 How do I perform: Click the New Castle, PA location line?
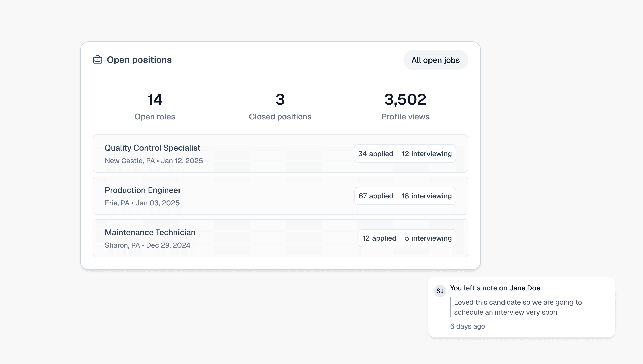click(154, 161)
